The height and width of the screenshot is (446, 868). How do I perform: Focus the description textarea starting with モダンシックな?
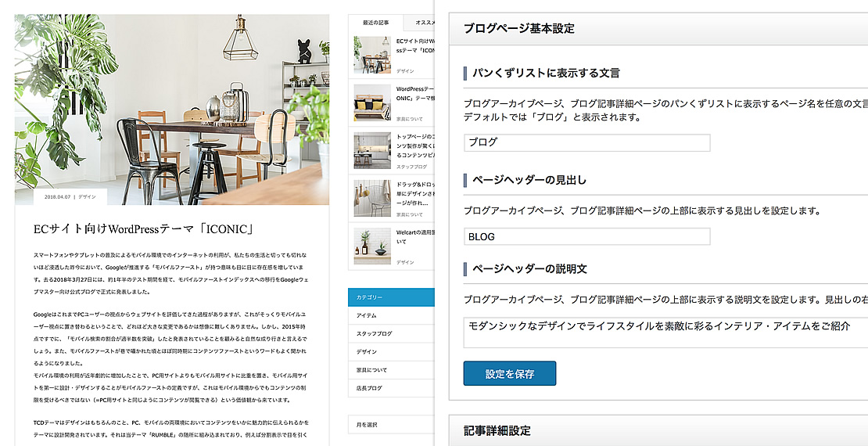click(665, 333)
